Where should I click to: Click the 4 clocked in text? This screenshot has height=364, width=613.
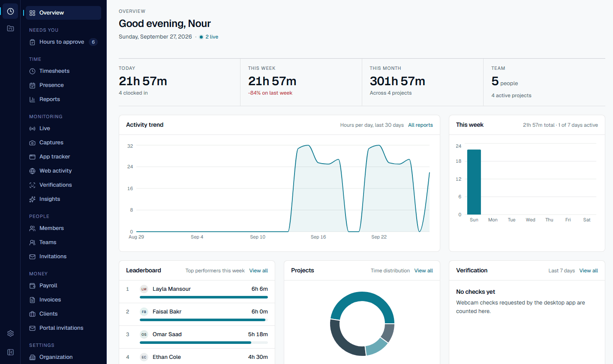point(133,93)
